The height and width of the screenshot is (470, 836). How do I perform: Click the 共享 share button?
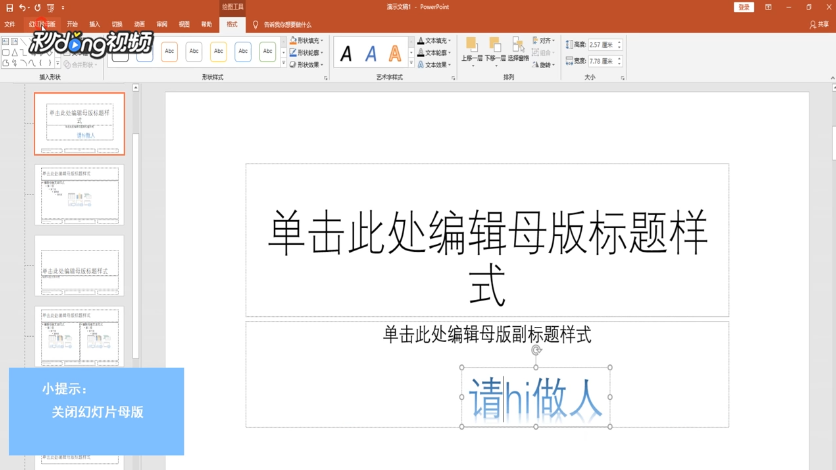click(819, 25)
